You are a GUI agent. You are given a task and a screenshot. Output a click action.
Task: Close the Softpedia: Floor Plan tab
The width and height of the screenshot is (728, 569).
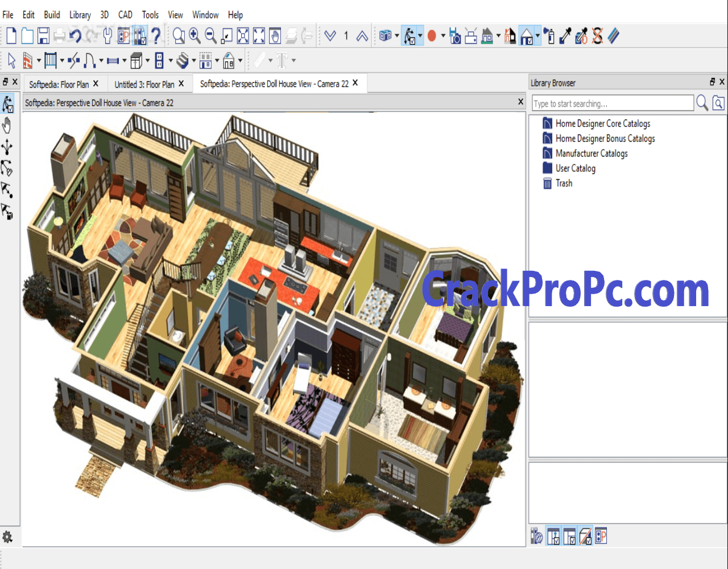(96, 84)
